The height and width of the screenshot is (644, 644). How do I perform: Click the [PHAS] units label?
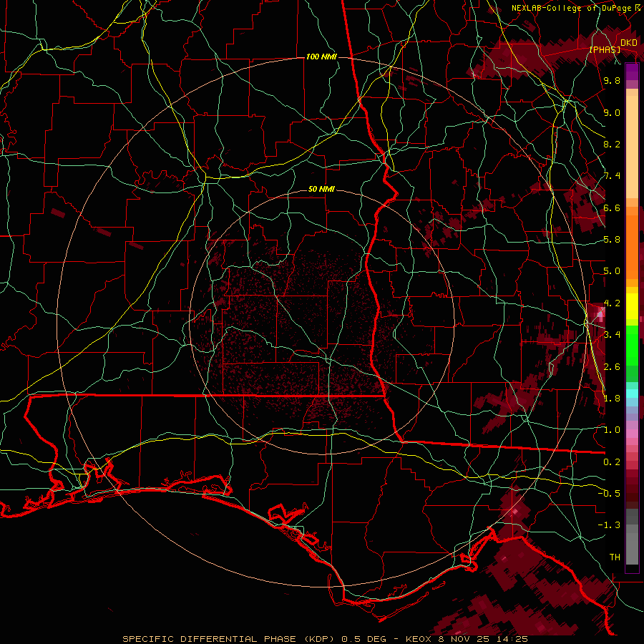click(605, 49)
